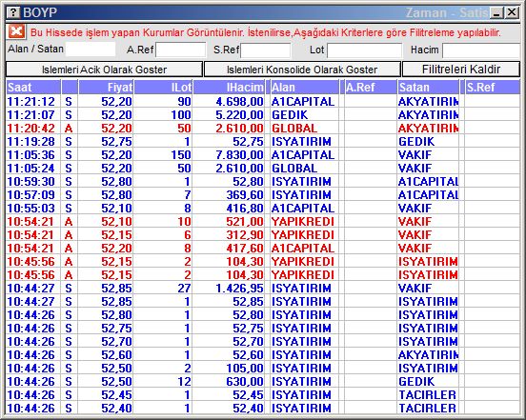Click GEDIK seller in 11:19:28 row
This screenshot has width=526, height=420.
pos(416,142)
